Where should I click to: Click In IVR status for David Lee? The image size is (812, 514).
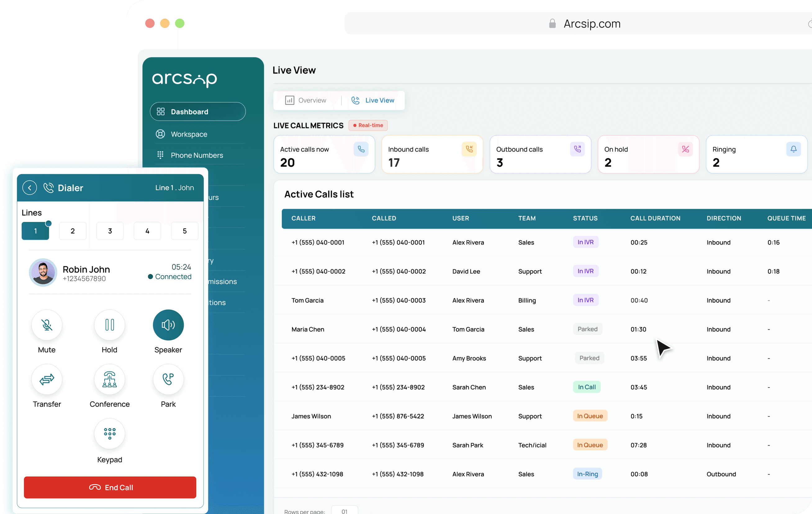click(585, 271)
